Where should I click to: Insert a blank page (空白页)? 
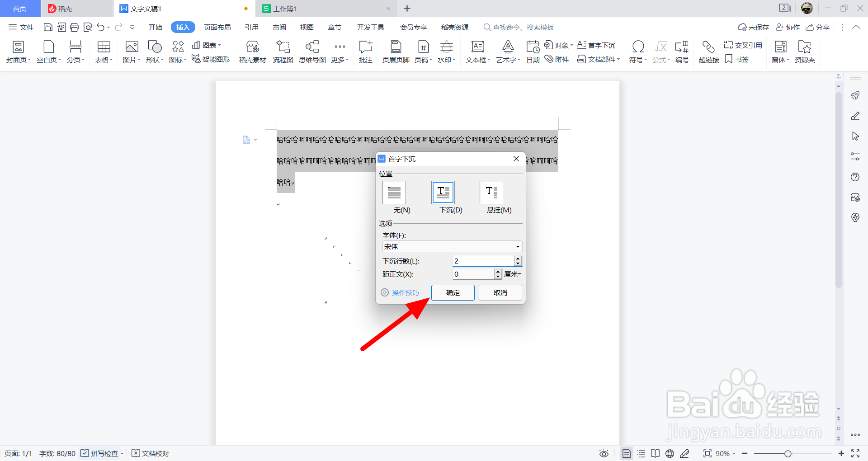coord(48,52)
